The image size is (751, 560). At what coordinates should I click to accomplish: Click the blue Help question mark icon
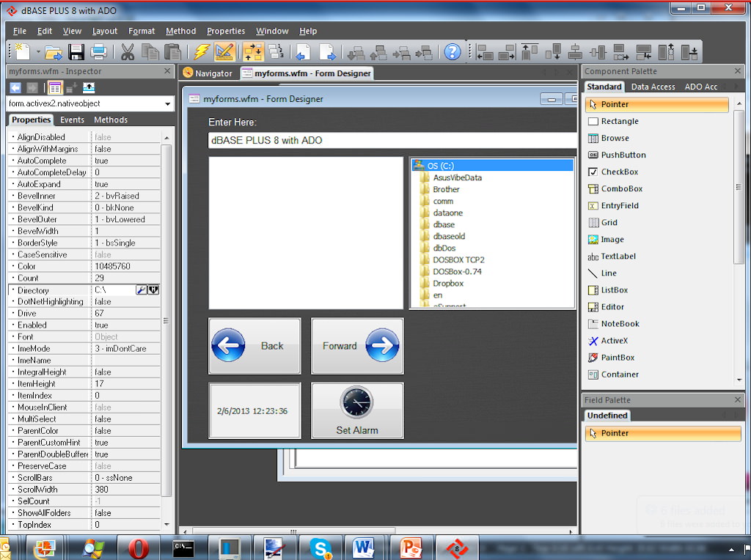pos(452,52)
